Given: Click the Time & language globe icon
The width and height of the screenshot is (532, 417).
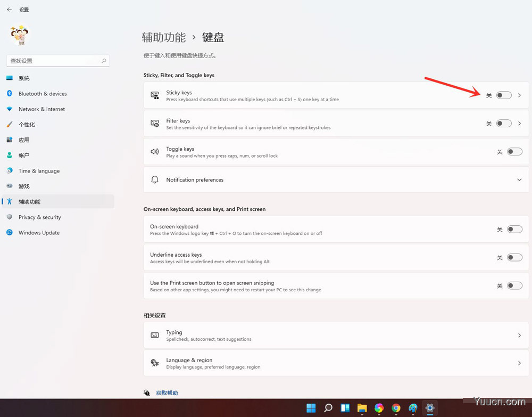Looking at the screenshot, I should [x=10, y=170].
